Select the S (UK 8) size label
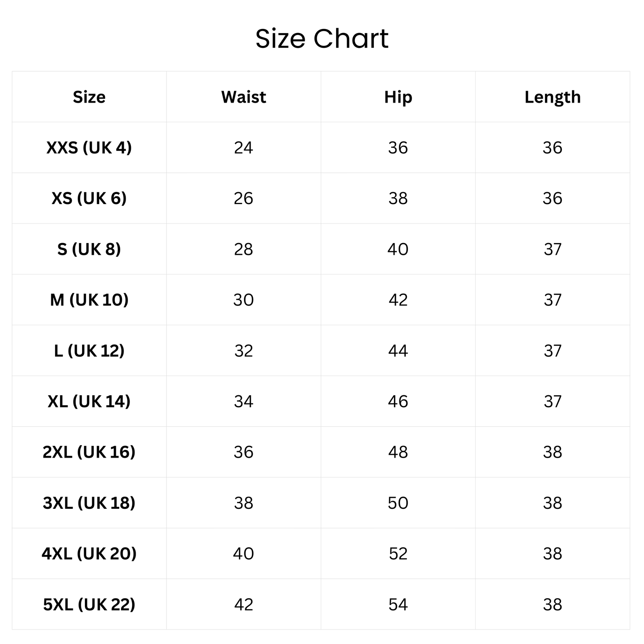 tap(89, 249)
